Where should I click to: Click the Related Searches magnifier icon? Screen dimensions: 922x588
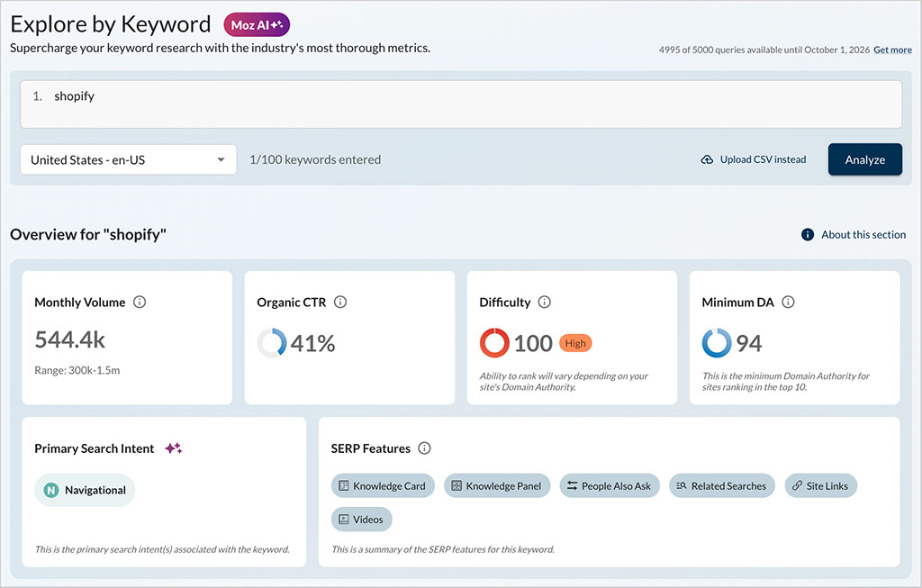[x=682, y=485]
